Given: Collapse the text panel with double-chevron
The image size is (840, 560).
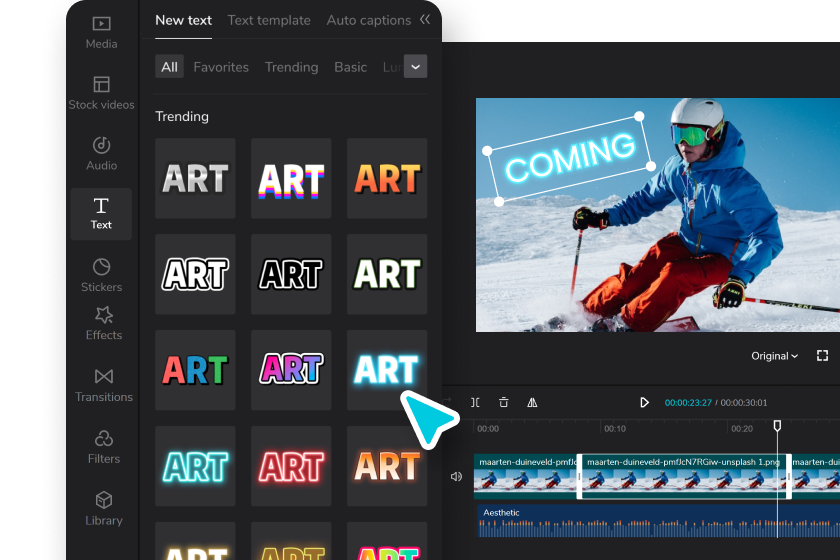Looking at the screenshot, I should coord(425,19).
